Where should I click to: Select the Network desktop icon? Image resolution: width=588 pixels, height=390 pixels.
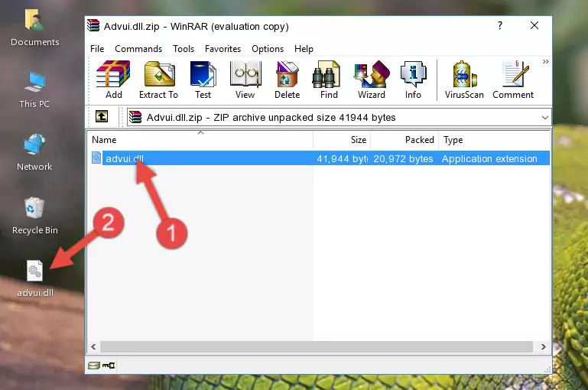(x=34, y=153)
